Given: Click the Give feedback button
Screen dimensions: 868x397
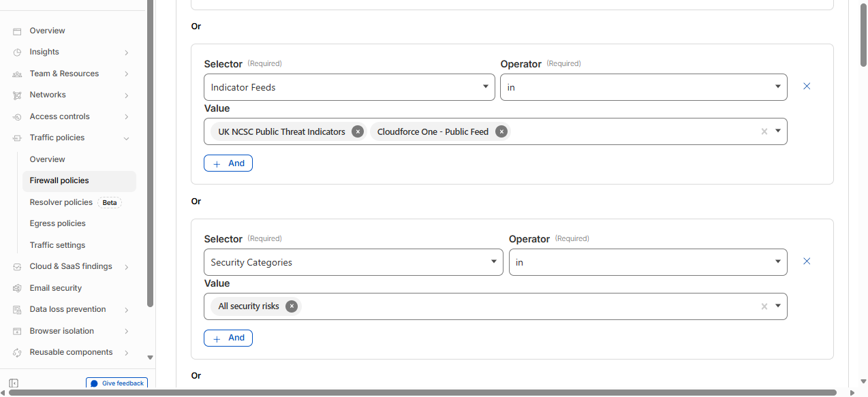Looking at the screenshot, I should [117, 383].
